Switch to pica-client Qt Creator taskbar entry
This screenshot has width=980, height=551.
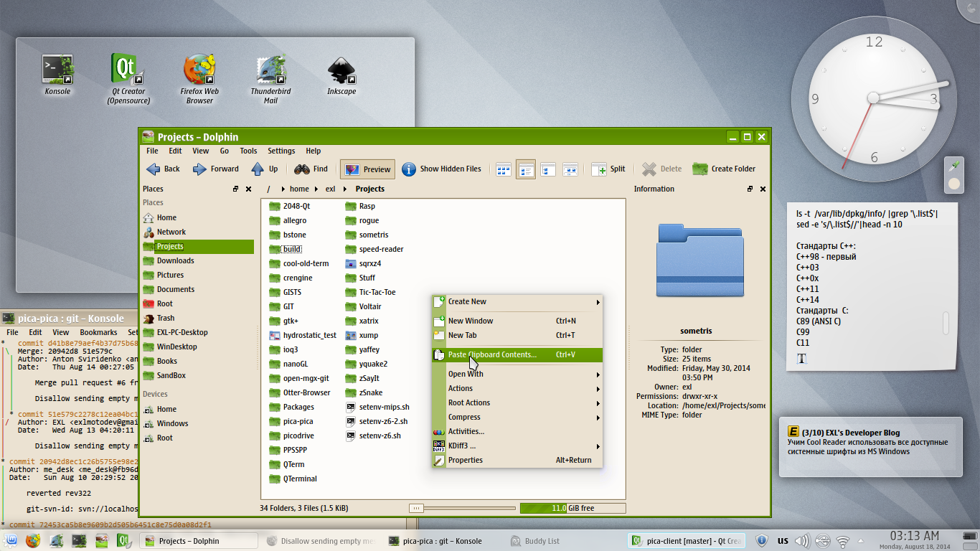[687, 541]
